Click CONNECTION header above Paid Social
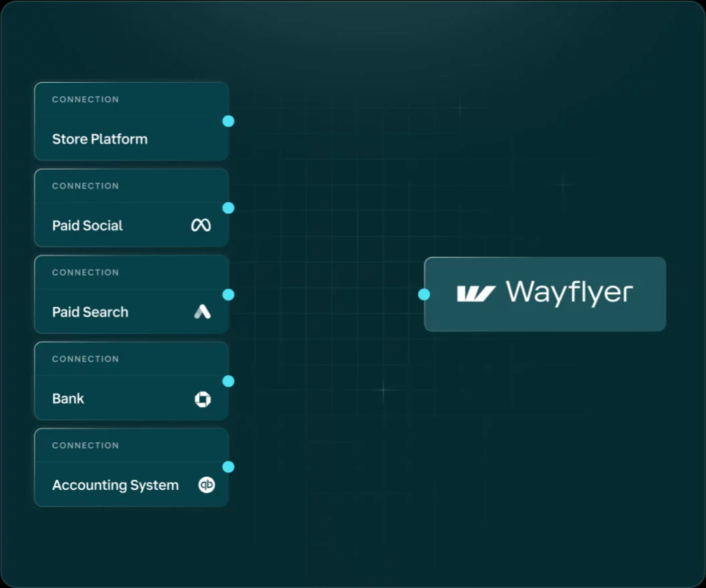The width and height of the screenshot is (706, 588). [86, 186]
